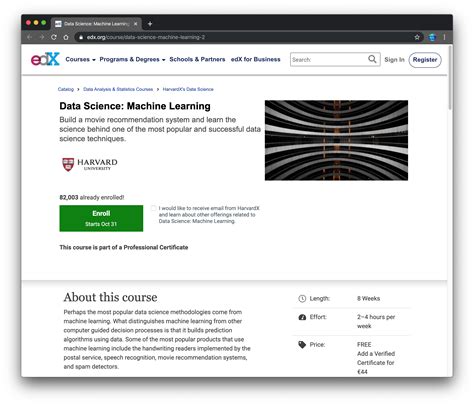This screenshot has width=474, height=405.
Task: Select the Data Science: Machine Learning tab
Action: pos(97,24)
